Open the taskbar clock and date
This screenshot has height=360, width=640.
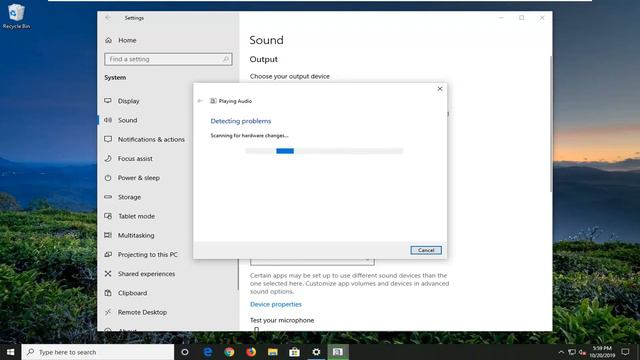[602, 352]
